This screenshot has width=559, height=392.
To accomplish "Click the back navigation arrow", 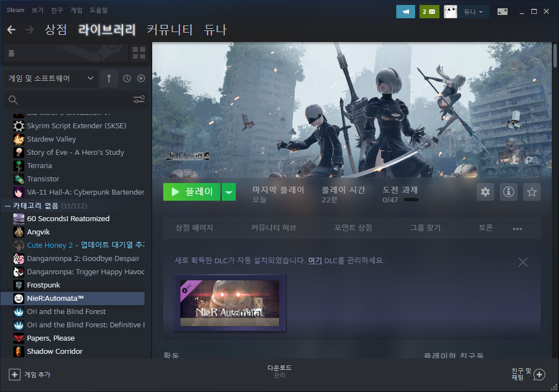I will click(12, 29).
